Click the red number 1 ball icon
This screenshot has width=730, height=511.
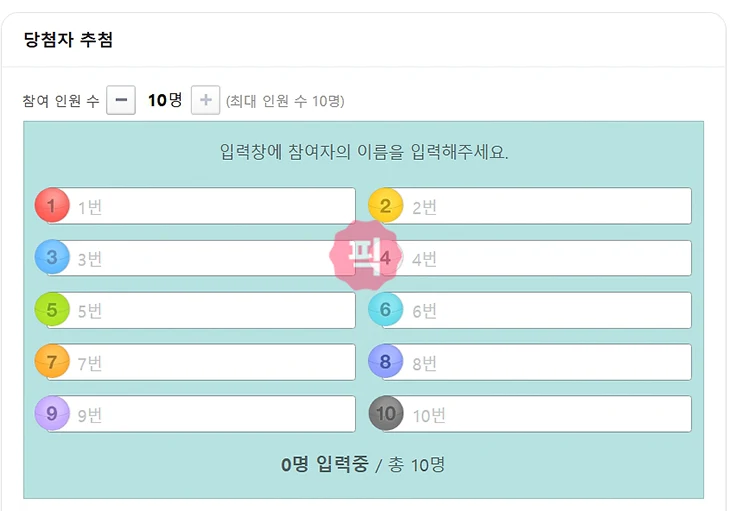(x=52, y=205)
